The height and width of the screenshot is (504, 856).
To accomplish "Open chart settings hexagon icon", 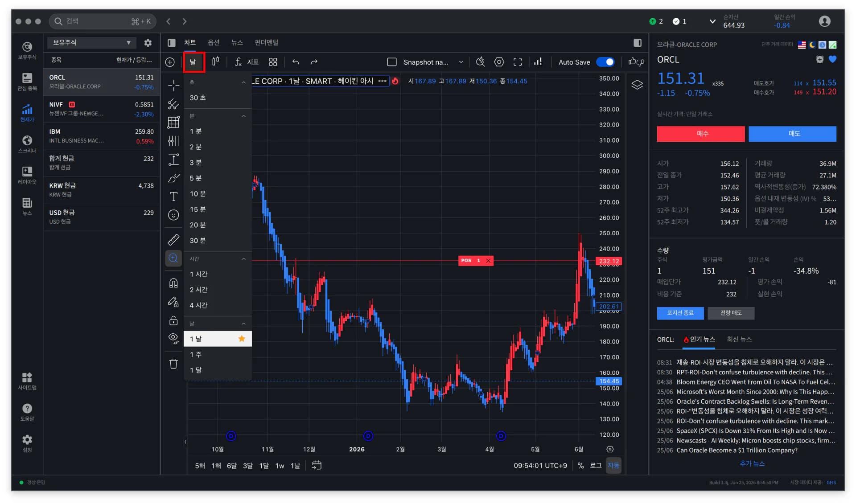I will (499, 62).
